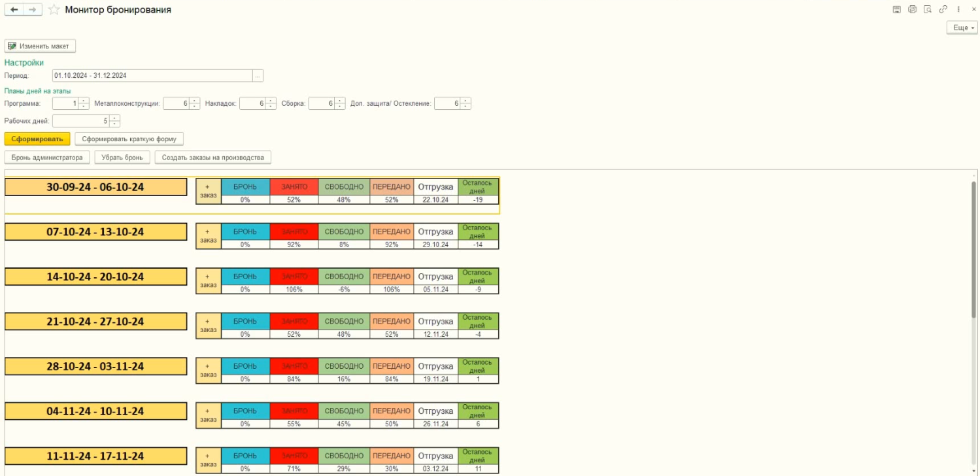Click the Бронь администратора button
The width and height of the screenshot is (980, 476).
tap(47, 158)
